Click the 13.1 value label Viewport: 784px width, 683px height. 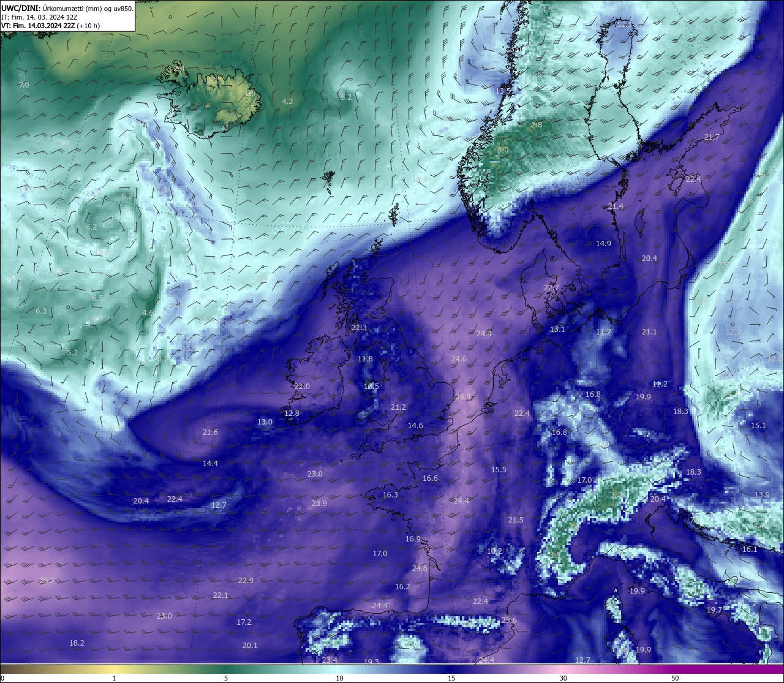[557, 329]
